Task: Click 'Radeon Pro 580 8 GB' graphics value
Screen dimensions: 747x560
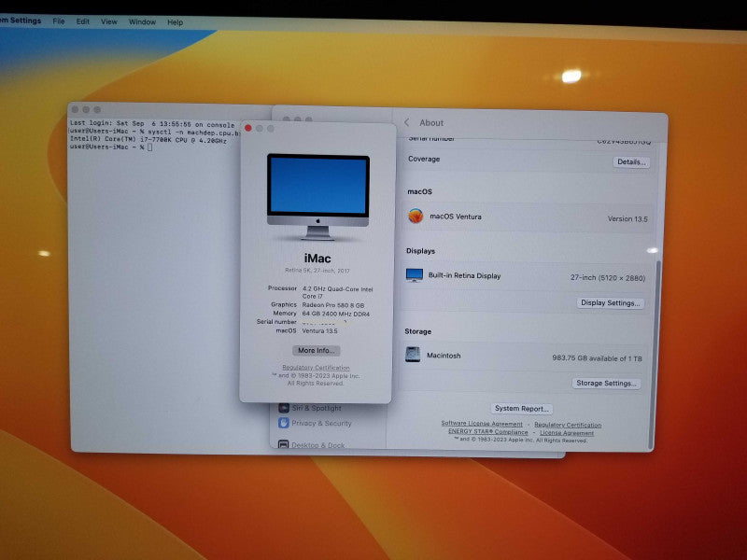Action: click(333, 305)
